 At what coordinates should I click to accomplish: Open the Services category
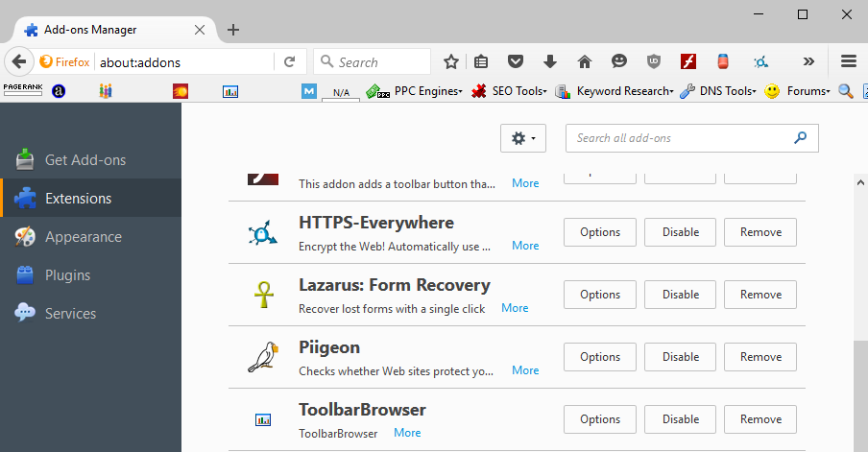tap(91, 313)
